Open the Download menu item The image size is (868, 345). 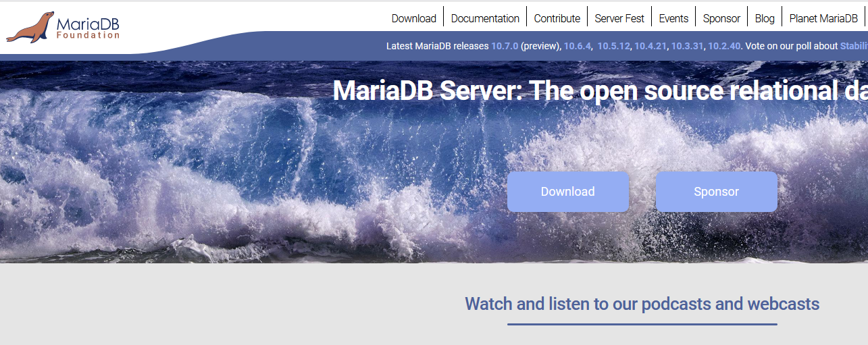414,18
